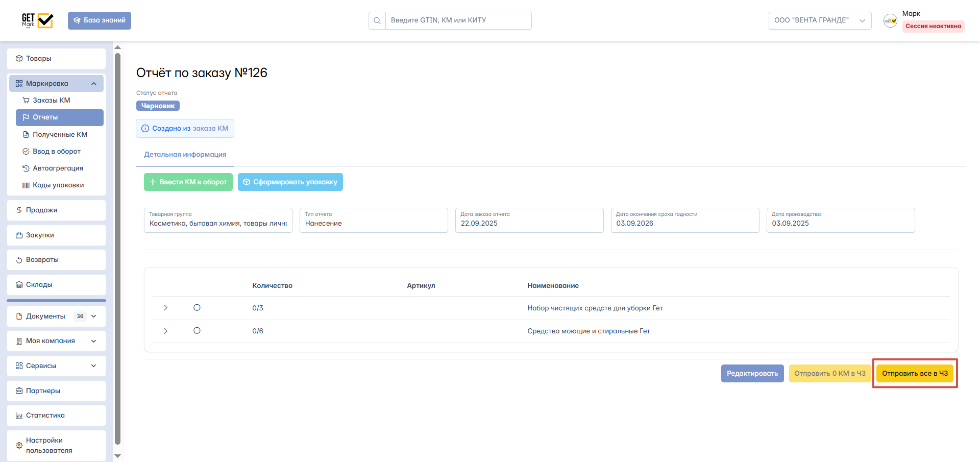Click the Дата производства field
Viewport: 980px width, 462px height.
841,220
